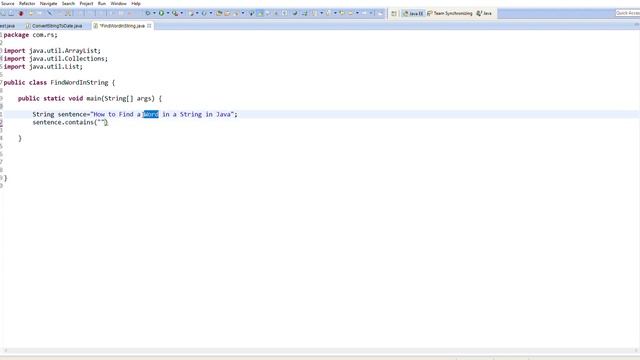This screenshot has width=640, height=360.
Task: Open the Project menu
Action: pos(86,3)
